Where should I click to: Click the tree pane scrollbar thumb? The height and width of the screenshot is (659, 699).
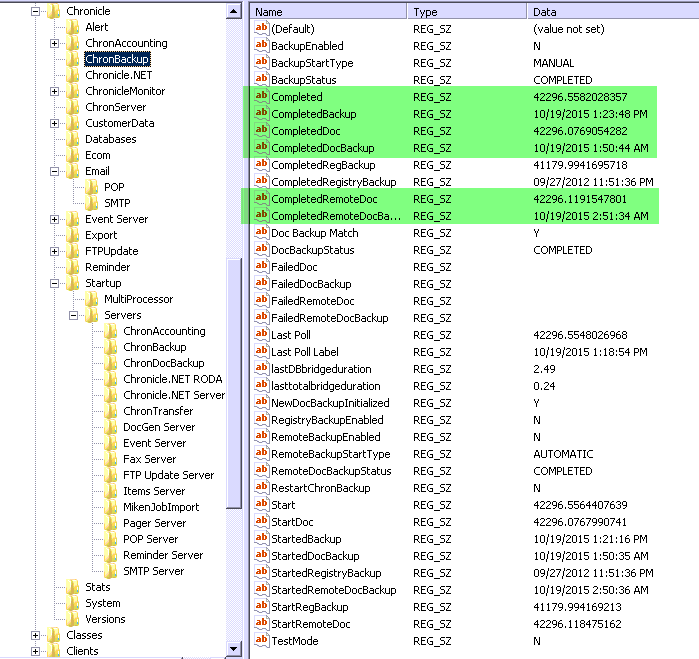(x=234, y=383)
